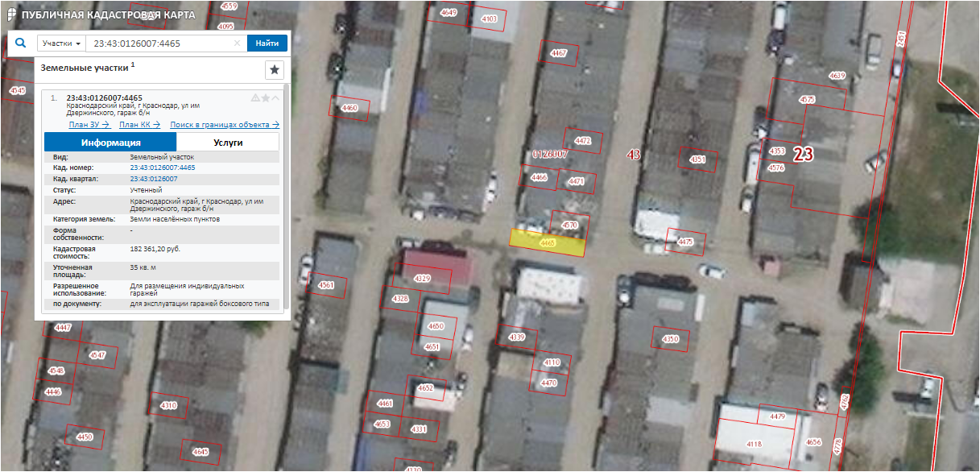Click the parcel labeled 4329 on the map
This screenshot has height=472, width=980.
(423, 278)
